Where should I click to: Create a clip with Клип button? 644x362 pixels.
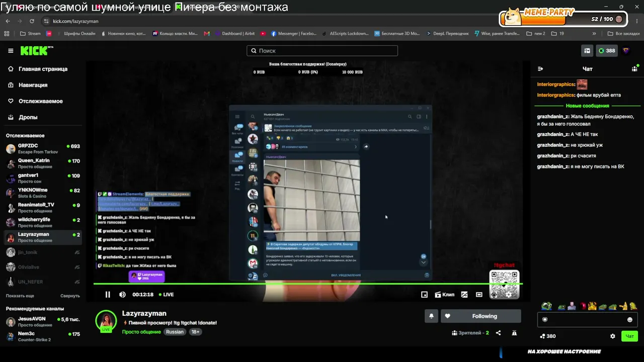444,295
